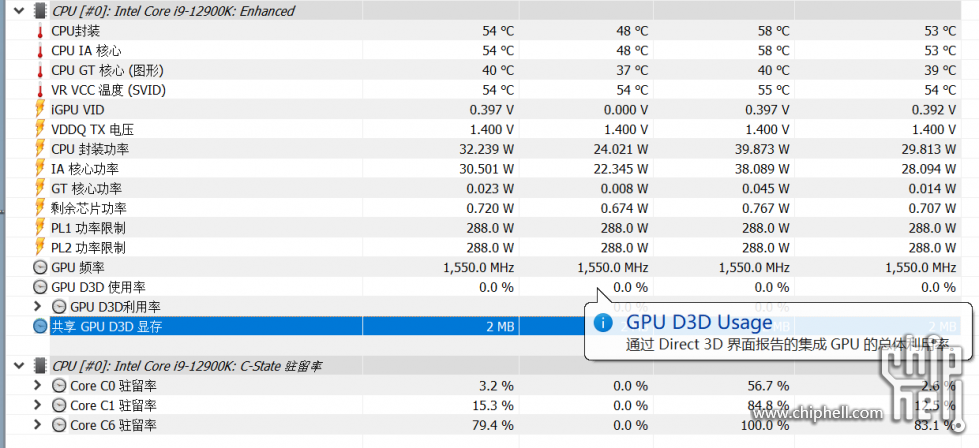The width and height of the screenshot is (979, 448).
Task: Click the 2 MB value in the highlighted row
Action: click(x=498, y=326)
